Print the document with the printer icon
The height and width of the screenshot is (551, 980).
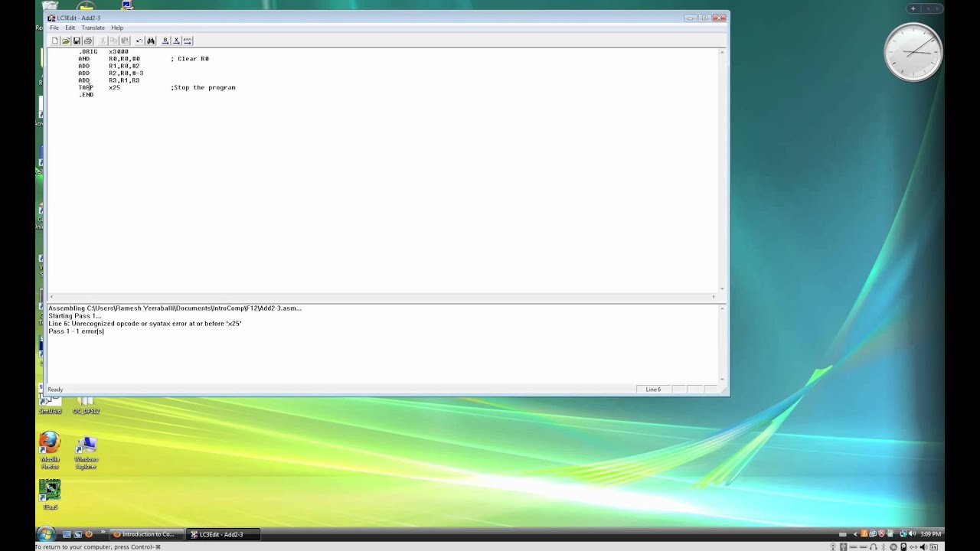tap(88, 41)
